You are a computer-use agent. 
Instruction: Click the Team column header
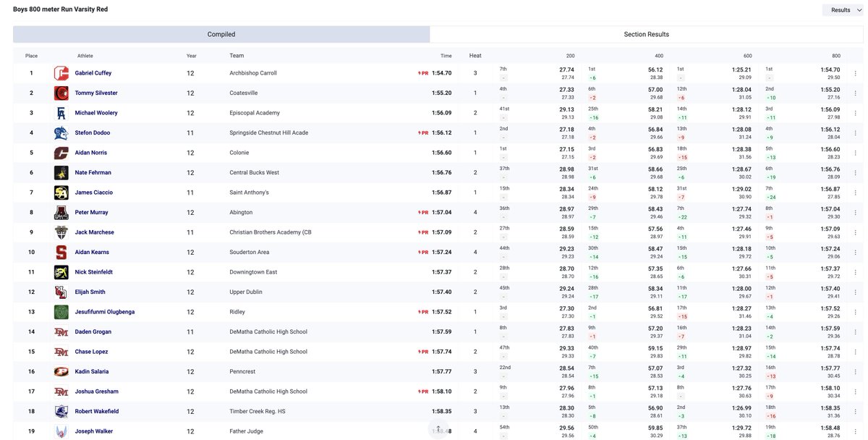coord(237,56)
